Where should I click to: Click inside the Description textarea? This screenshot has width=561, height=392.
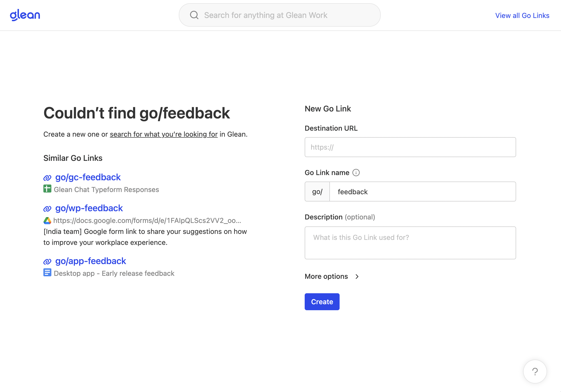coord(410,243)
